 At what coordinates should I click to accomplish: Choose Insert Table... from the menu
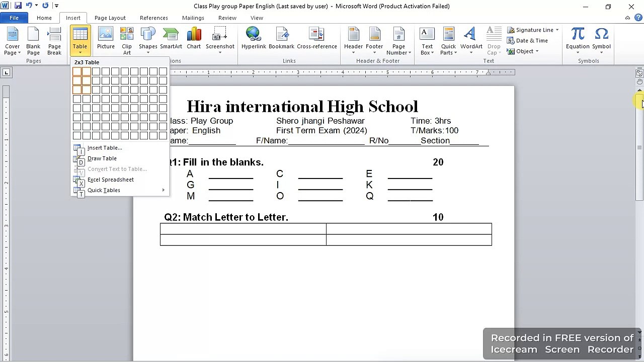point(105,148)
